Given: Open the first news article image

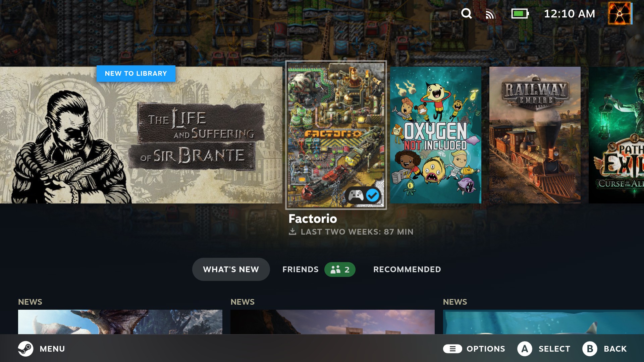Looking at the screenshot, I should [120, 322].
